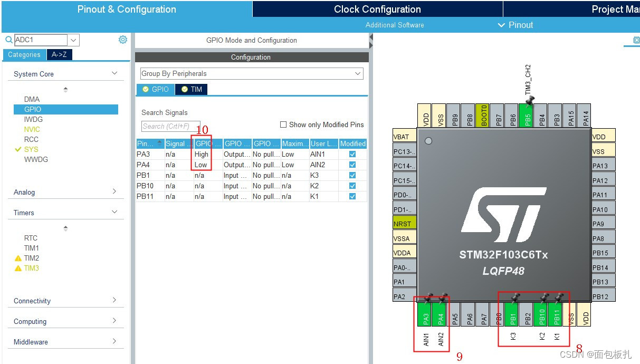Screen dimensions: 640x364
Task: Open the Pinout dropdown menu in the top bar
Action: 517,25
